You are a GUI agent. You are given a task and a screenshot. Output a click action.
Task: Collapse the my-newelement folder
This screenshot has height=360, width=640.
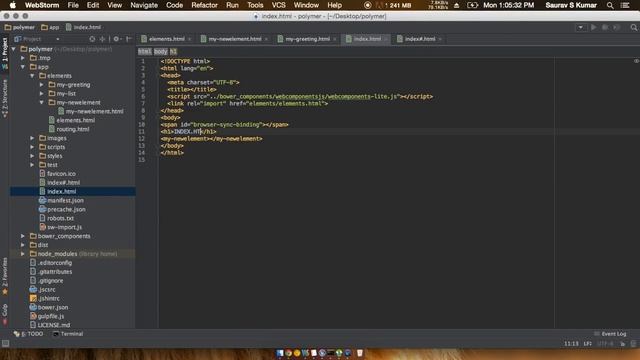coord(42,102)
